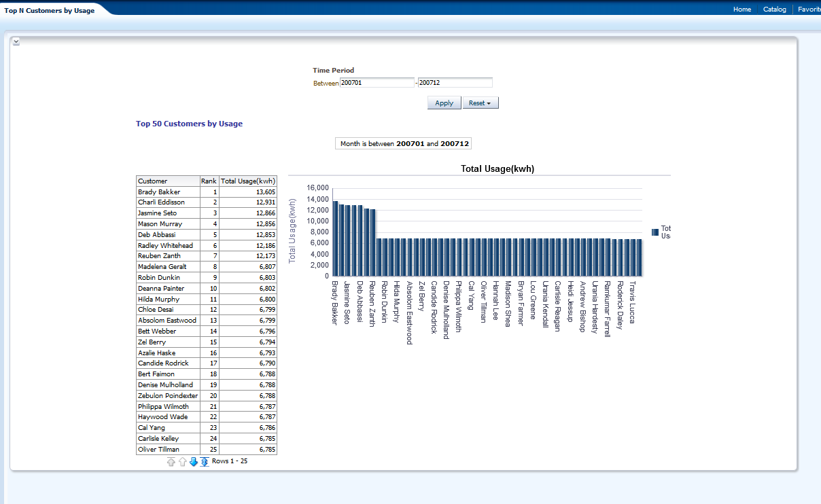This screenshot has width=821, height=504.
Task: Open customer Robin Dunkin in table
Action: 159,278
